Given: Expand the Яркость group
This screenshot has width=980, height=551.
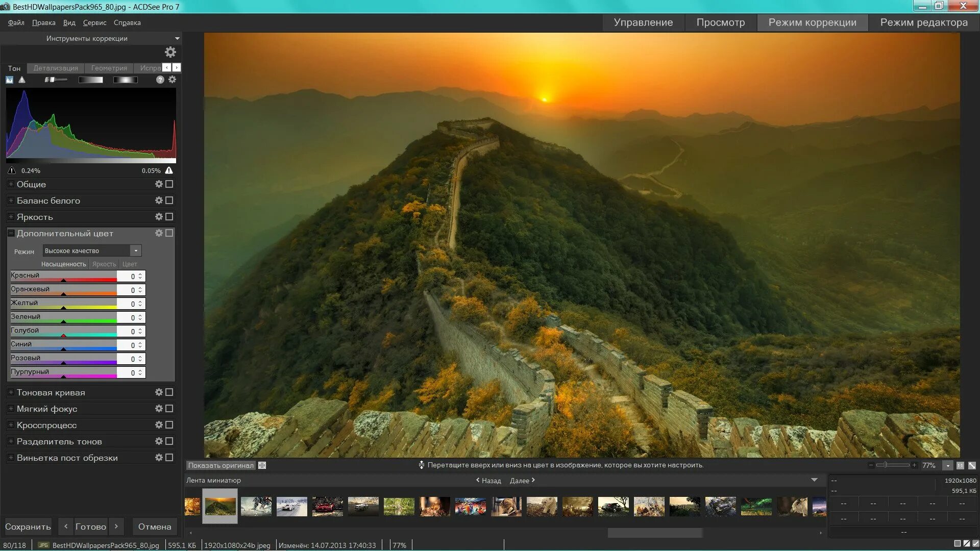Looking at the screenshot, I should [11, 217].
